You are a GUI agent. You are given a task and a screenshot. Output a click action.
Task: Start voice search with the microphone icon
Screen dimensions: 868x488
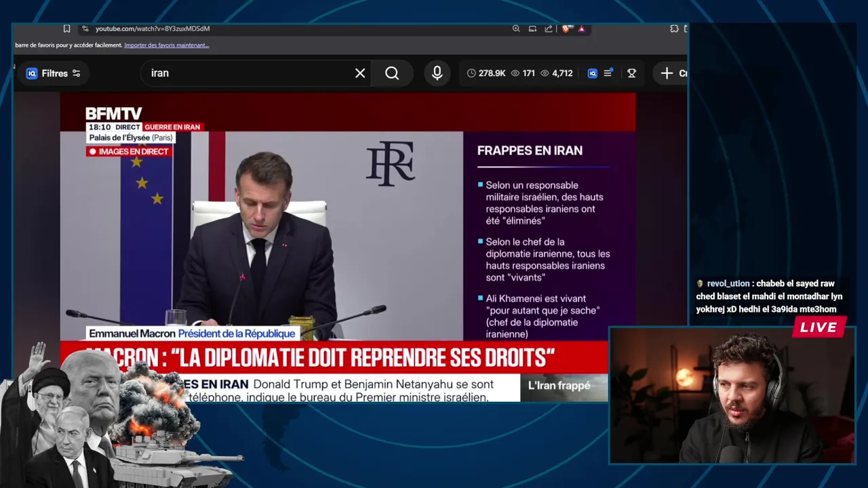coord(437,73)
